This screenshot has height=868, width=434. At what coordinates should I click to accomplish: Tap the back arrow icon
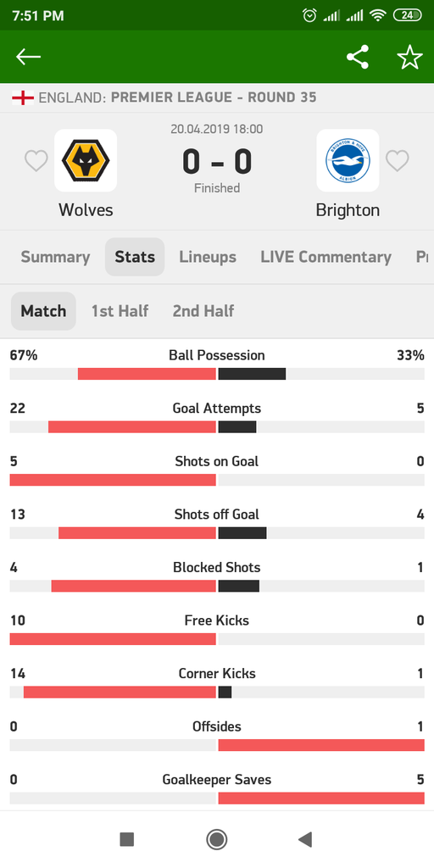tap(28, 57)
